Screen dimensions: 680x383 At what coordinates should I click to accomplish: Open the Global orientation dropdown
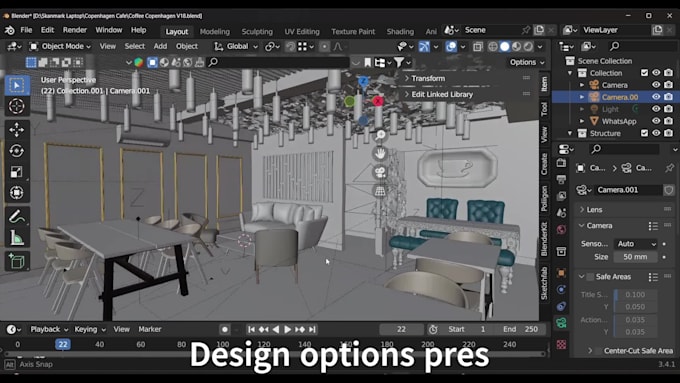click(236, 46)
